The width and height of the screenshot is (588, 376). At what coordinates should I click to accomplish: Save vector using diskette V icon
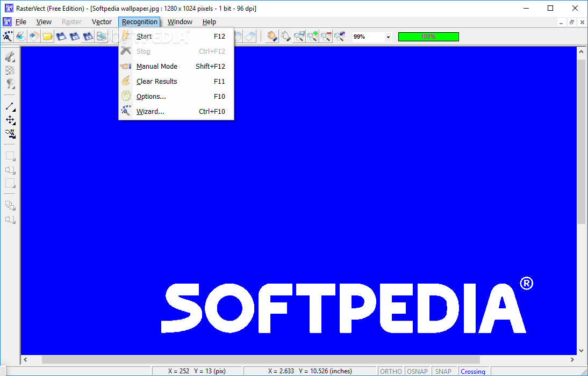coord(75,37)
